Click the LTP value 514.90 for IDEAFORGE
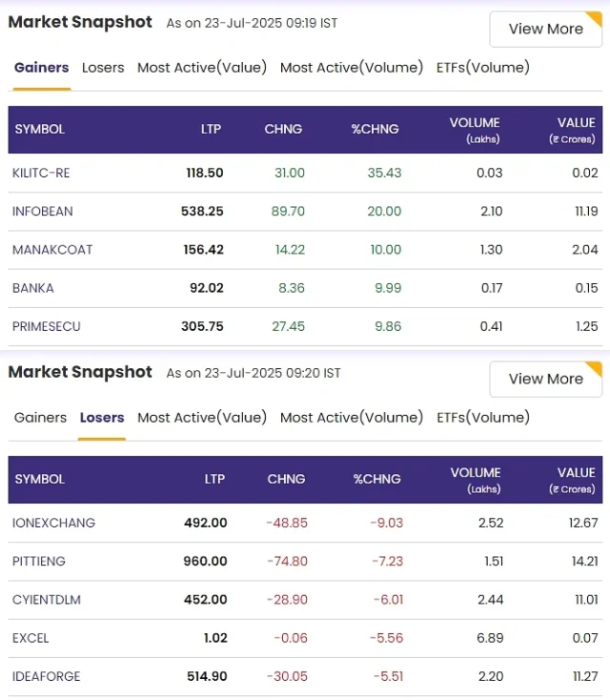The width and height of the screenshot is (610, 700). [x=207, y=676]
